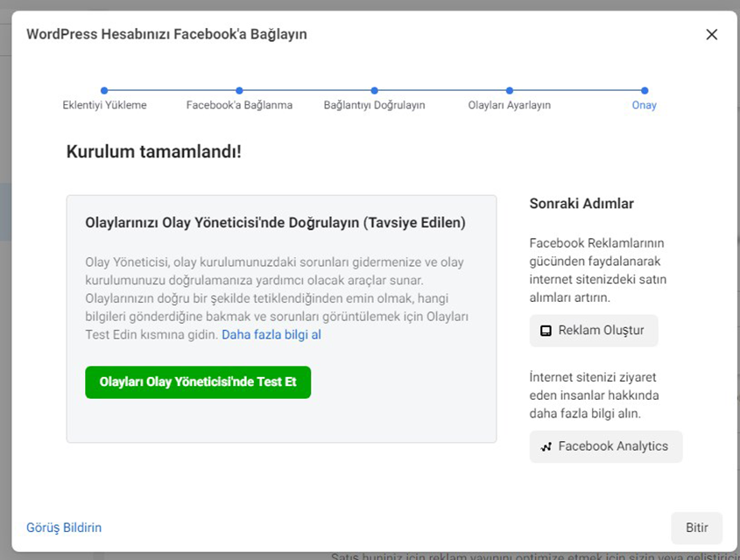The height and width of the screenshot is (560, 740).
Task: Go to the Eklentiyi Yükleme step label
Action: 104,105
